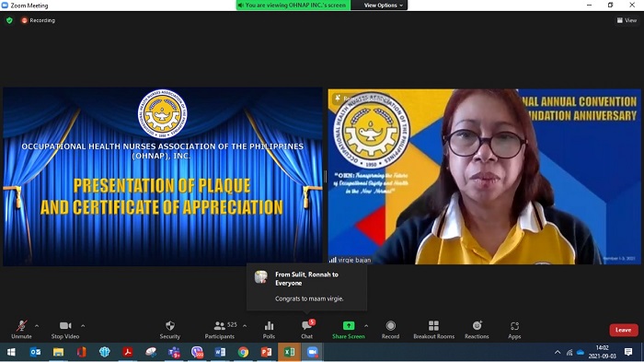Click the View layout button
The height and width of the screenshot is (362, 644).
pyautogui.click(x=627, y=20)
